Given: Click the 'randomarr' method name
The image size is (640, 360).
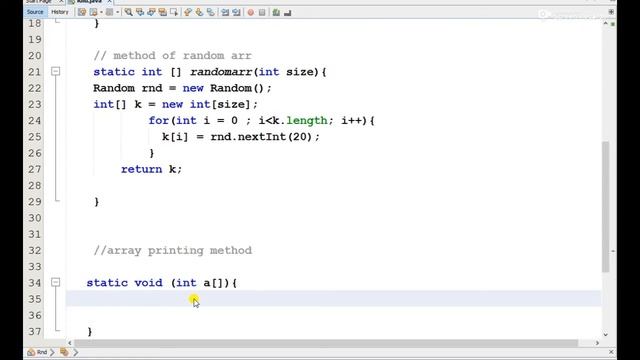Looking at the screenshot, I should click(x=221, y=72).
